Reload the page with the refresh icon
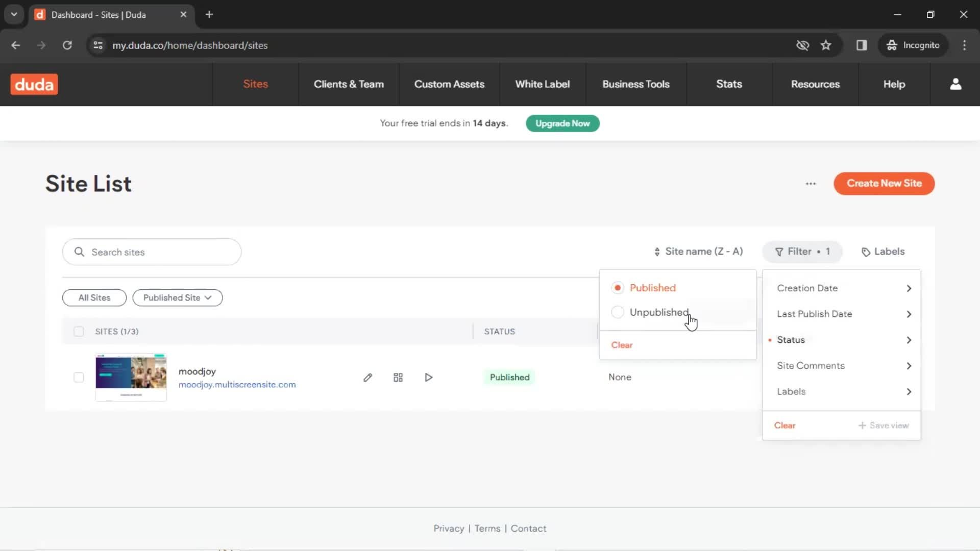Image resolution: width=980 pixels, height=551 pixels. tap(67, 45)
